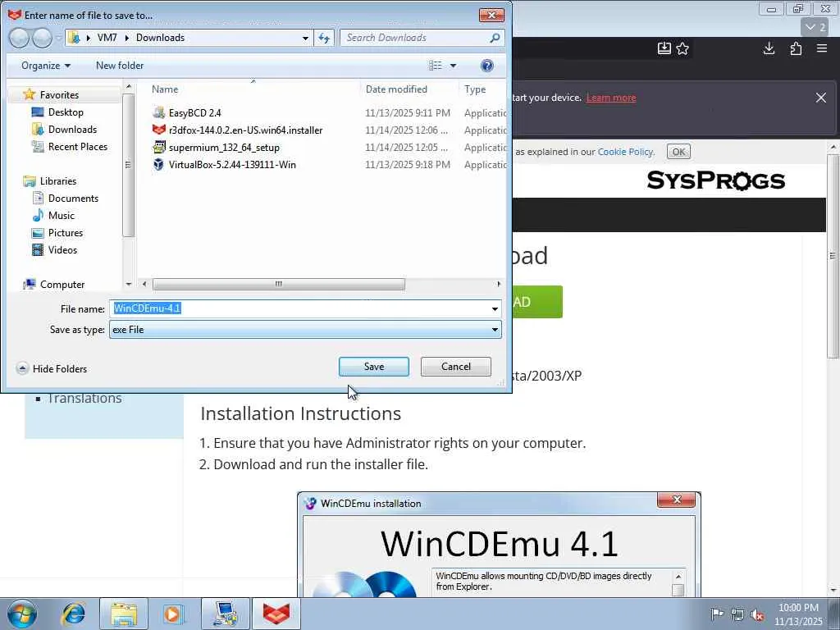Image resolution: width=840 pixels, height=630 pixels.
Task: Click the Hide Folders arrow icon
Action: pyautogui.click(x=22, y=368)
